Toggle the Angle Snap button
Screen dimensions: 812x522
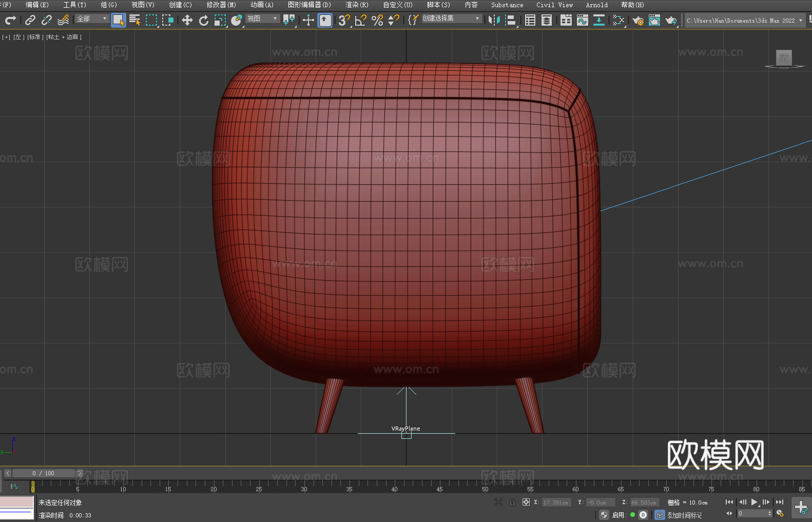pos(361,20)
